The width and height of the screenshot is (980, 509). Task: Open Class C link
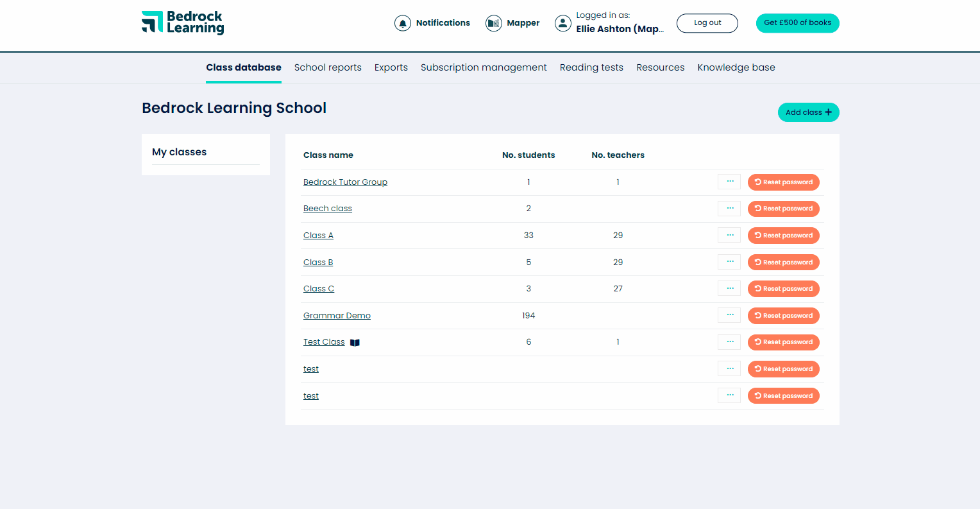(319, 289)
